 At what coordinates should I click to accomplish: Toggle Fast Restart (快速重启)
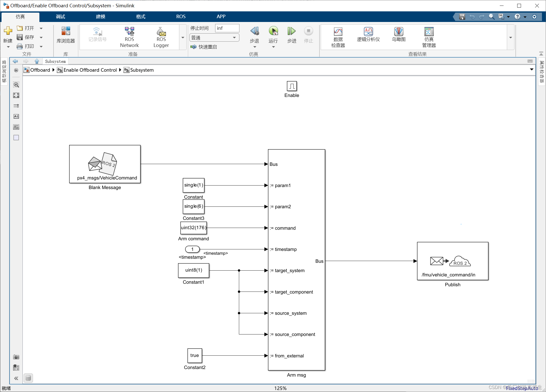[204, 47]
